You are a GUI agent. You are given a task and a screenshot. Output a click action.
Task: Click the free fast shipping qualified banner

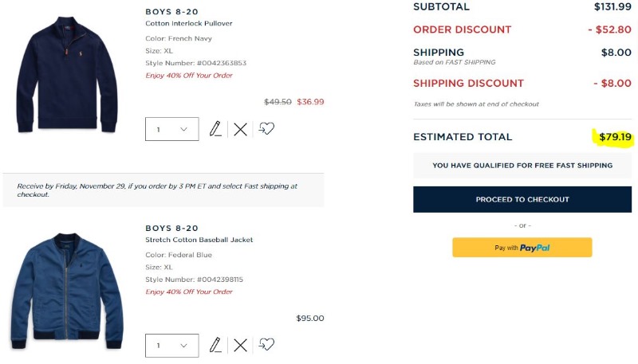pos(522,166)
